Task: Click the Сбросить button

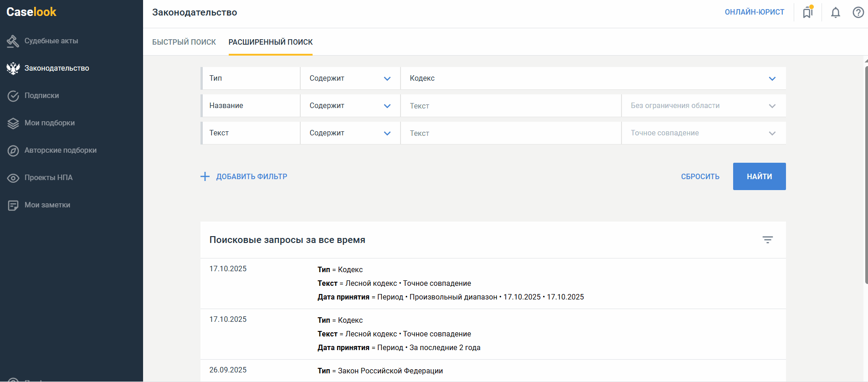Action: (x=700, y=176)
